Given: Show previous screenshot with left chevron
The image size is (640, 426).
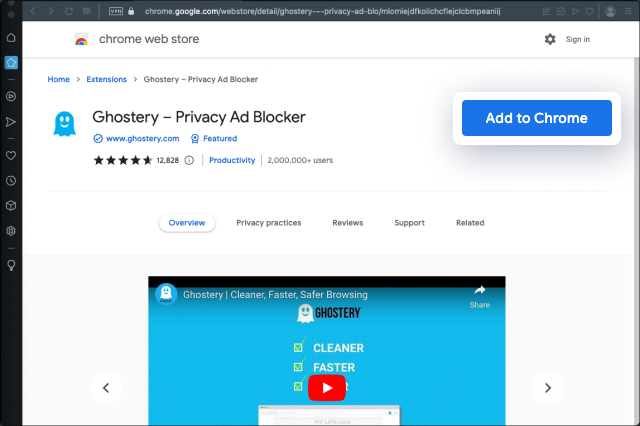Looking at the screenshot, I should (x=106, y=388).
